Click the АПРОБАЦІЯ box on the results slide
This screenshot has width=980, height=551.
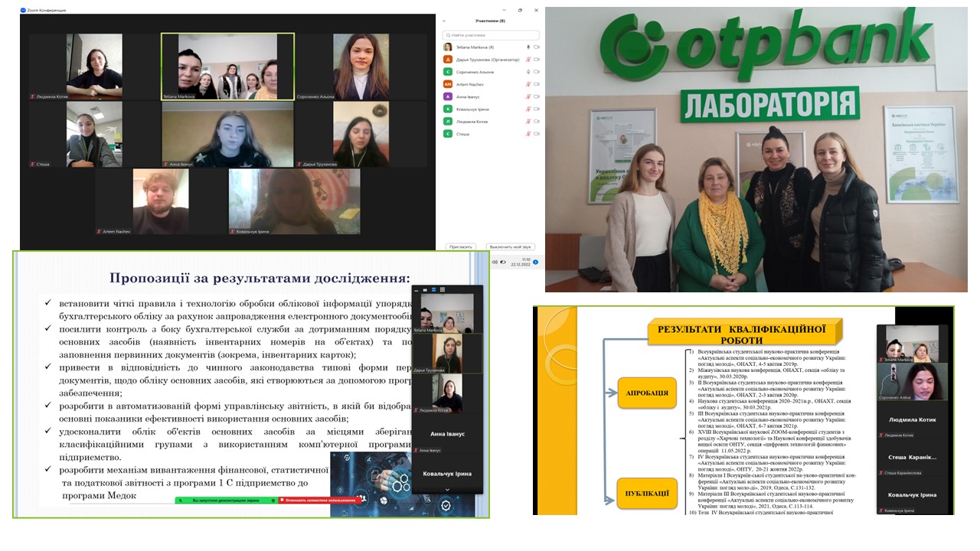click(648, 393)
